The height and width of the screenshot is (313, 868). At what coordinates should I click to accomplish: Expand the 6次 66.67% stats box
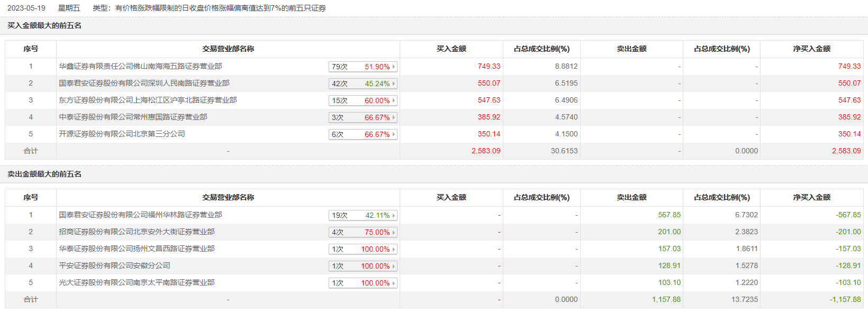(x=363, y=134)
